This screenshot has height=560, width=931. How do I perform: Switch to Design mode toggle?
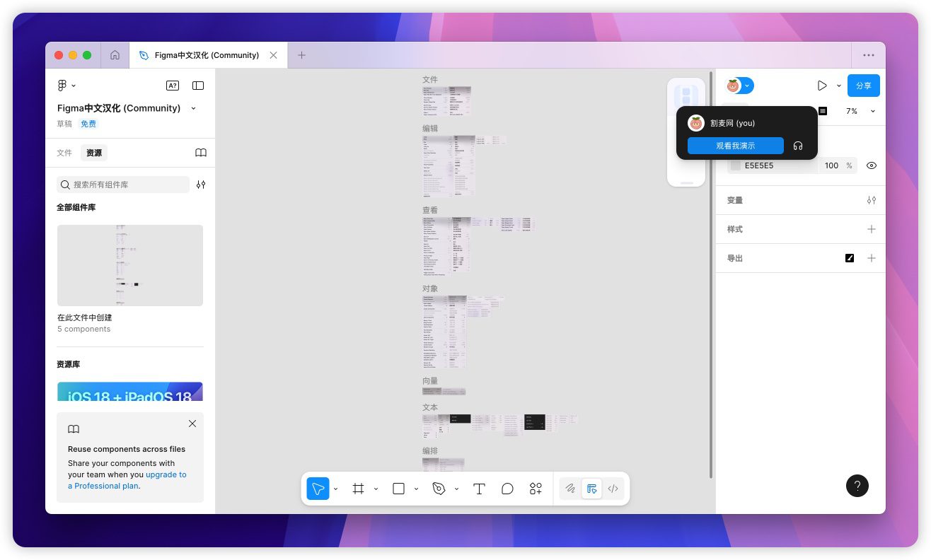coord(592,489)
